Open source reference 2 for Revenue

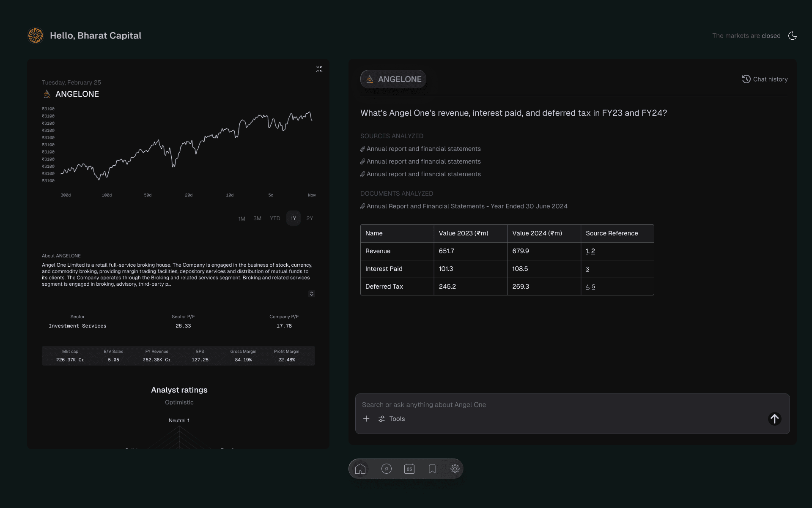click(593, 251)
